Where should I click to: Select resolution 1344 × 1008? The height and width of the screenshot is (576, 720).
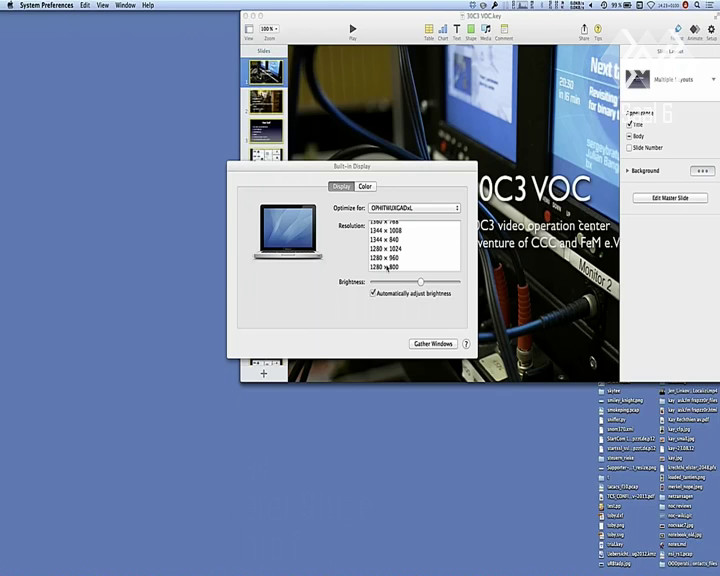pyautogui.click(x=414, y=231)
